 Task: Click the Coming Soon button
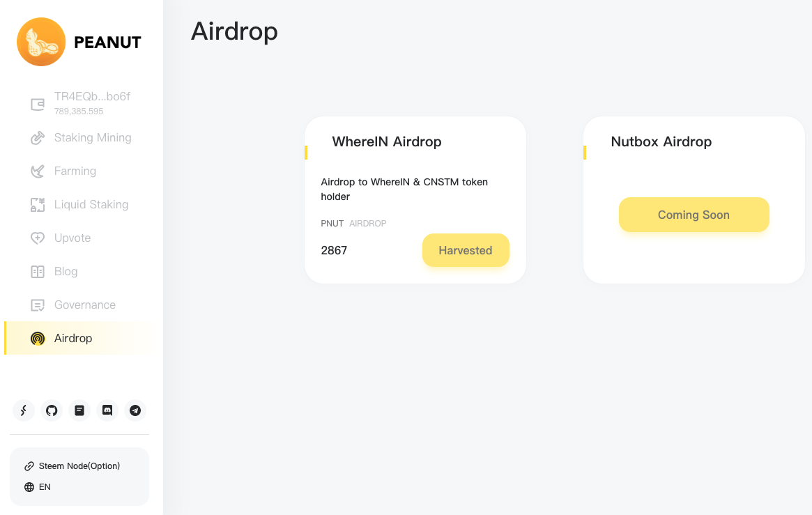[694, 215]
